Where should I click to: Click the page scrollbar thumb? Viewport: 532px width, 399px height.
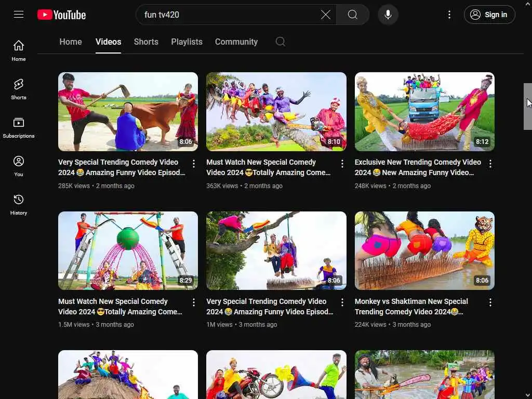tap(528, 106)
